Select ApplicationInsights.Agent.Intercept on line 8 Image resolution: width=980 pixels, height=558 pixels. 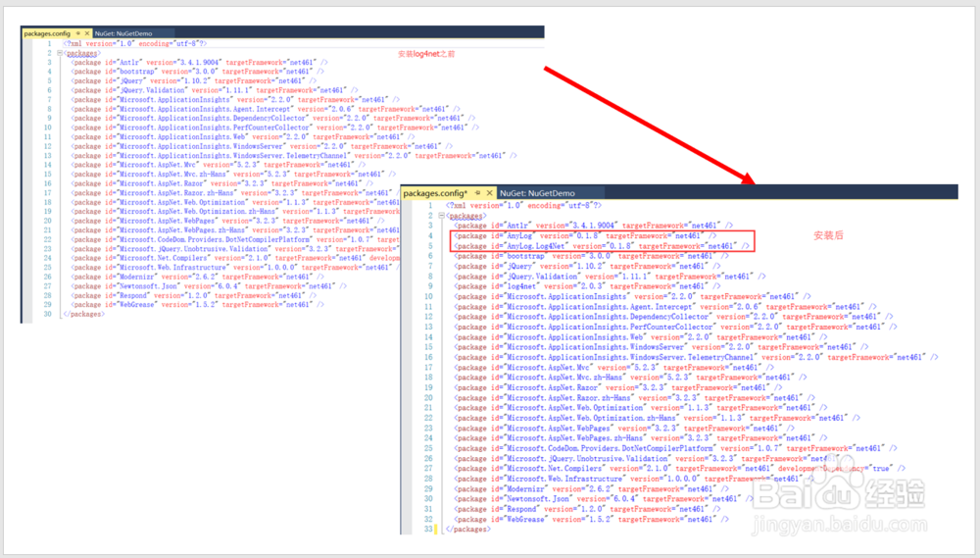[266, 109]
